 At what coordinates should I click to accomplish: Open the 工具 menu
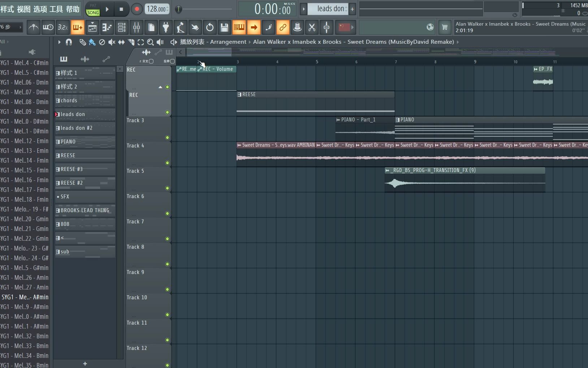(x=56, y=9)
